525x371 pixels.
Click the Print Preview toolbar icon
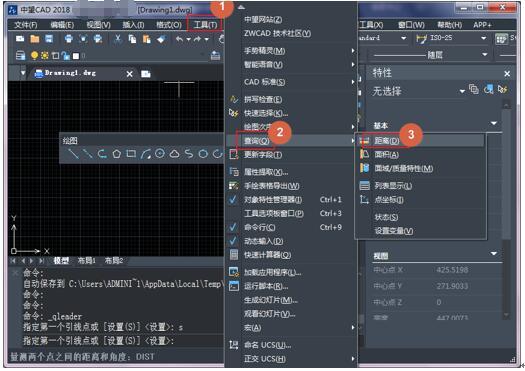[x=83, y=39]
